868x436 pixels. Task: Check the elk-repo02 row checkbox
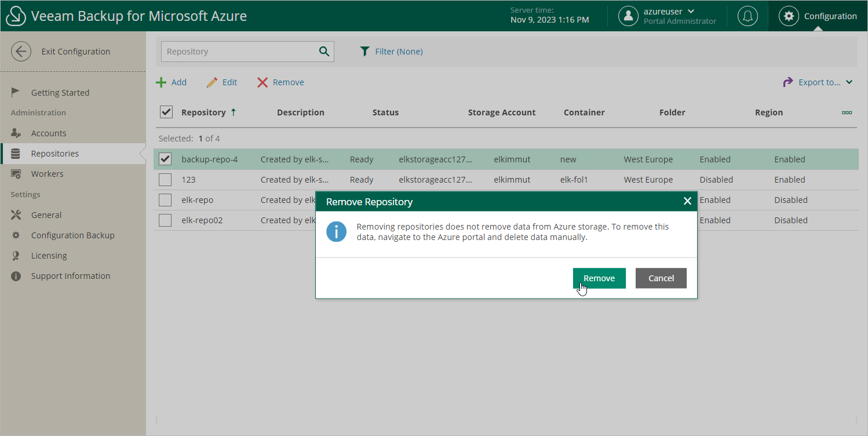tap(165, 220)
